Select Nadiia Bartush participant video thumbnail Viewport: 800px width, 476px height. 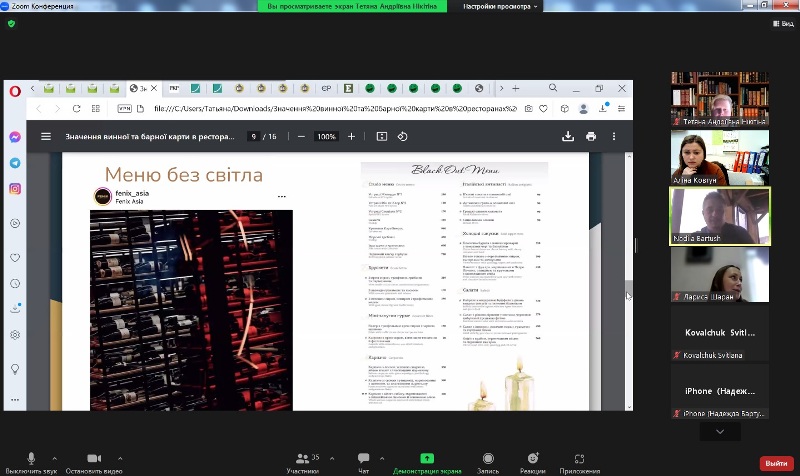[x=719, y=216]
